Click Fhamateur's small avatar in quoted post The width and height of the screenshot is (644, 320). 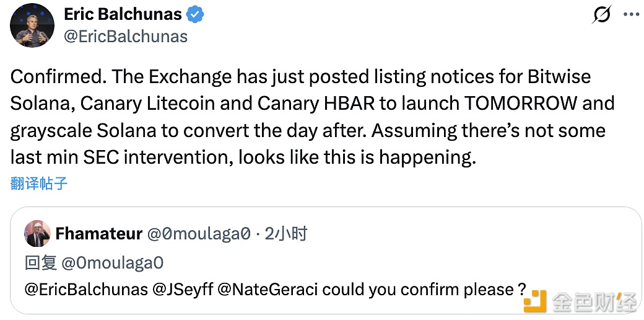37,233
